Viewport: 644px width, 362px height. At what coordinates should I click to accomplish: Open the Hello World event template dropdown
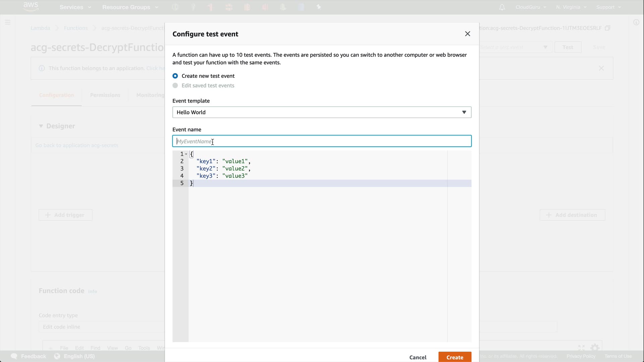(321, 112)
